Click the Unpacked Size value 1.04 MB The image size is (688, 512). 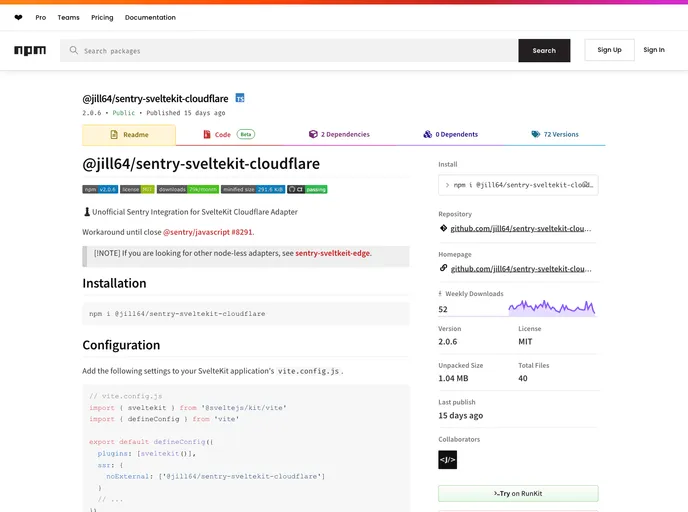(x=453, y=379)
